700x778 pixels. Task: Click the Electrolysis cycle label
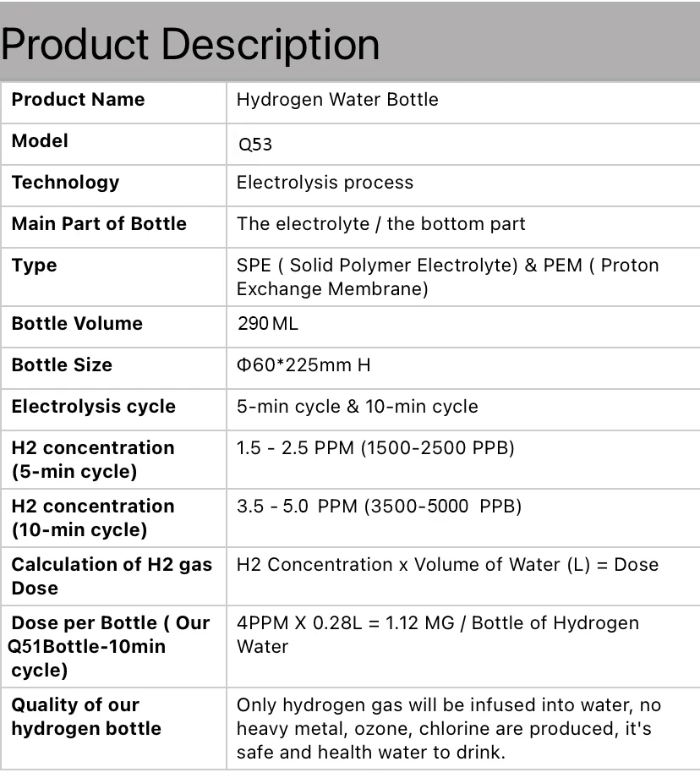[93, 407]
